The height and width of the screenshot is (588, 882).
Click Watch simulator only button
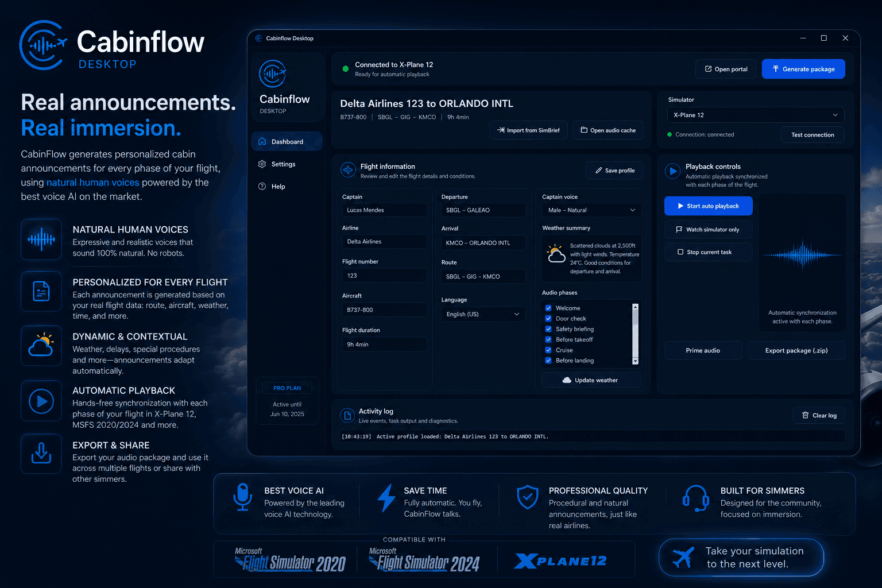pyautogui.click(x=708, y=230)
